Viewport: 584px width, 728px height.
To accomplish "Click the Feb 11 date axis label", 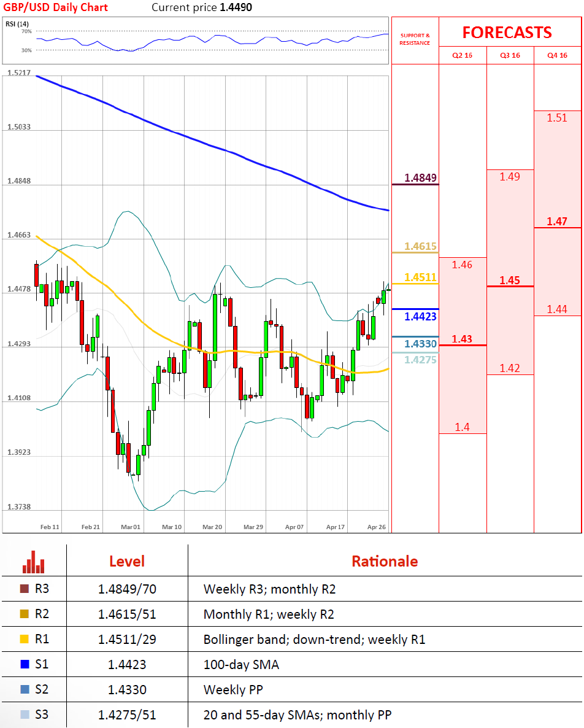I will pyautogui.click(x=50, y=527).
